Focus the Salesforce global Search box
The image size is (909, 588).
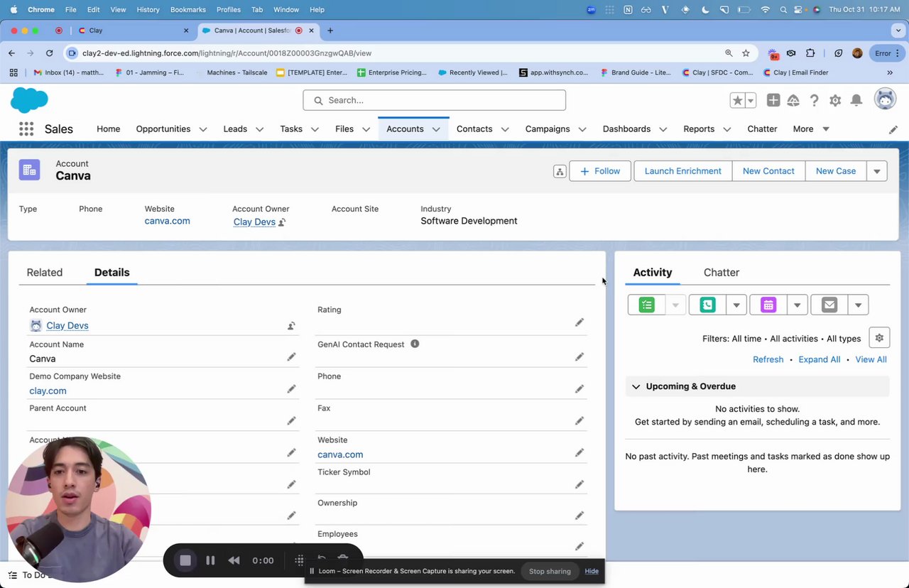(435, 100)
